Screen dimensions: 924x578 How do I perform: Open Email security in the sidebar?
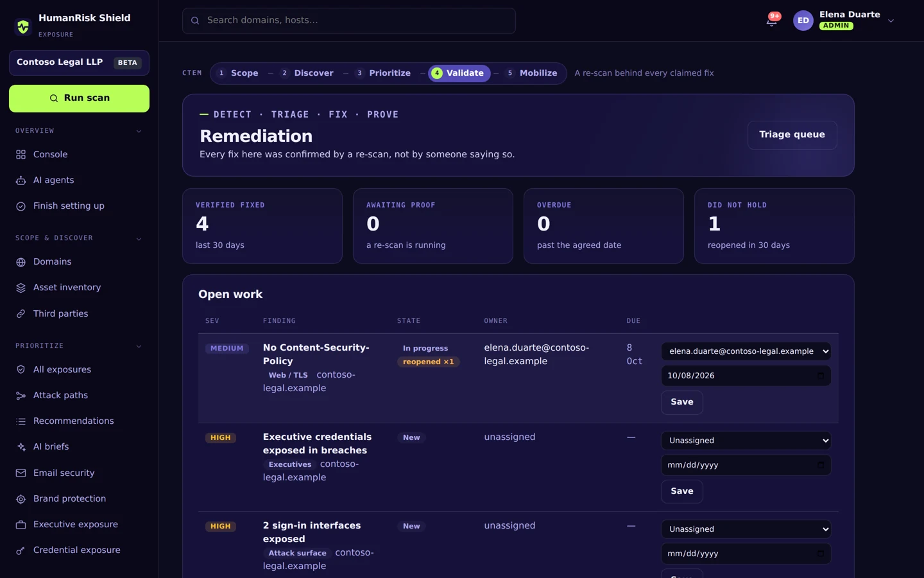click(79, 473)
